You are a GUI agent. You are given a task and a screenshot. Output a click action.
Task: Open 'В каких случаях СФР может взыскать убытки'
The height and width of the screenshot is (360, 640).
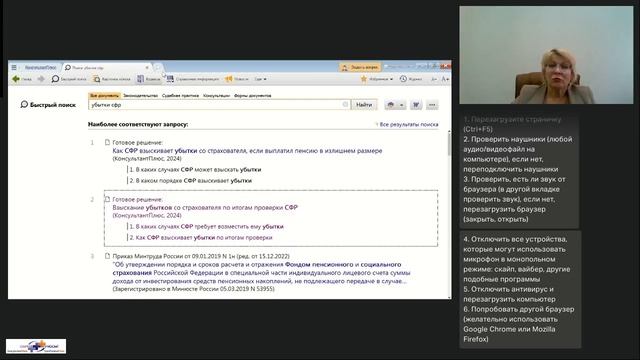(x=195, y=169)
